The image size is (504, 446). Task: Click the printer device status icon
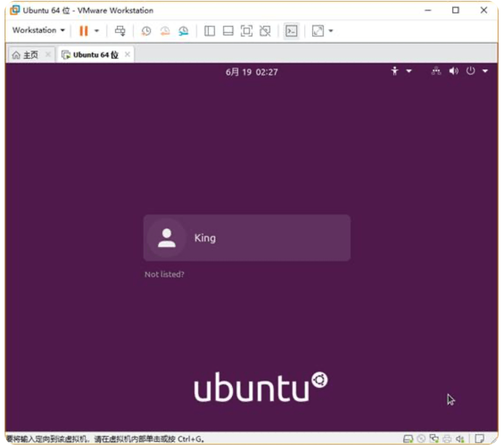[447, 439]
